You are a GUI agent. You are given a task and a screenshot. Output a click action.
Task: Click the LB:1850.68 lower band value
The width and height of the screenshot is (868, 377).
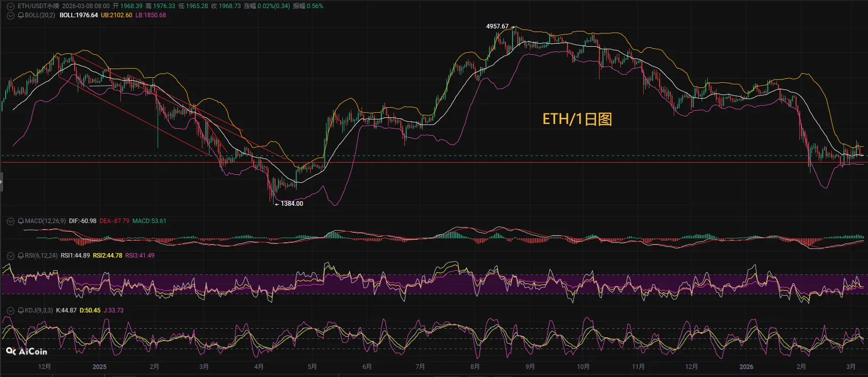(151, 15)
